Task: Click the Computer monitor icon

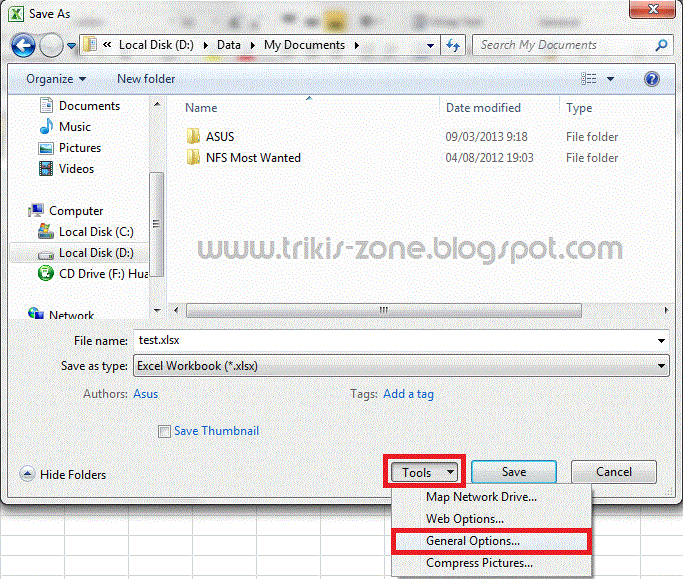Action: click(36, 210)
